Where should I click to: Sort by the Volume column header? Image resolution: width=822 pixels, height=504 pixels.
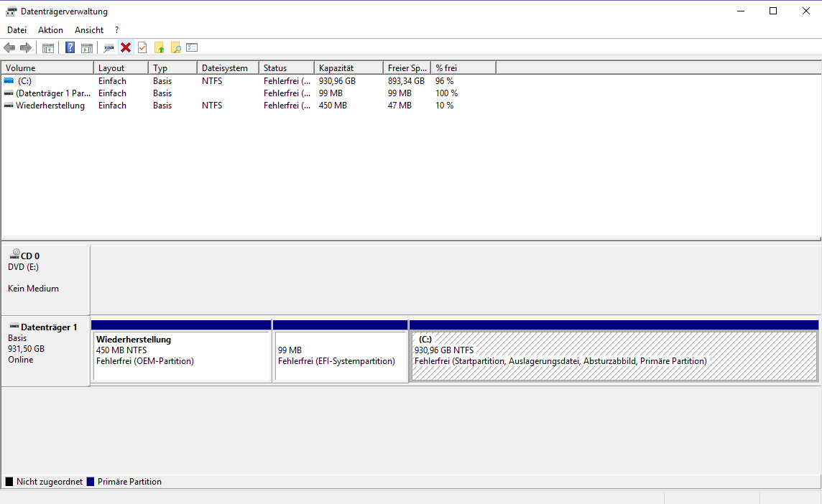(x=47, y=68)
